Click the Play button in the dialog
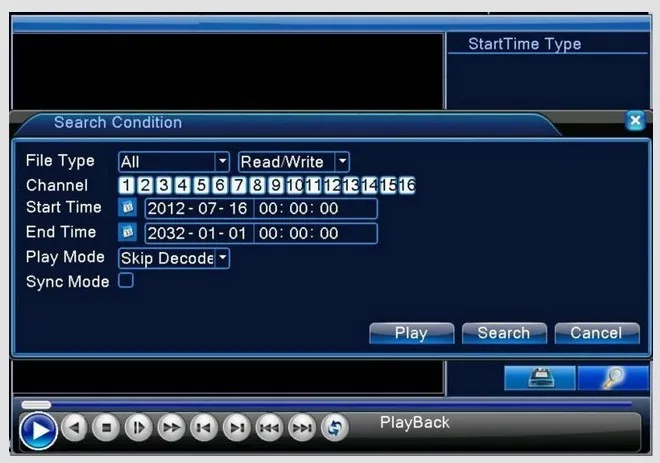This screenshot has width=660, height=463. coord(412,333)
